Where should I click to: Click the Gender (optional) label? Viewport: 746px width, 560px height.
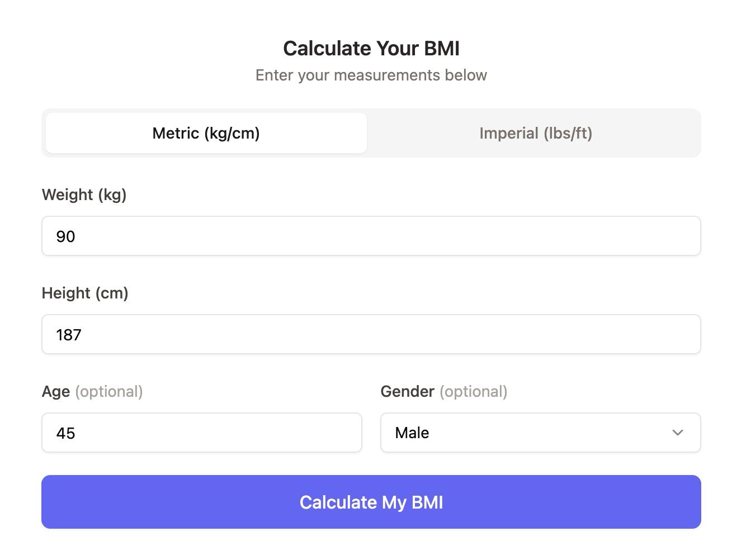(x=444, y=391)
